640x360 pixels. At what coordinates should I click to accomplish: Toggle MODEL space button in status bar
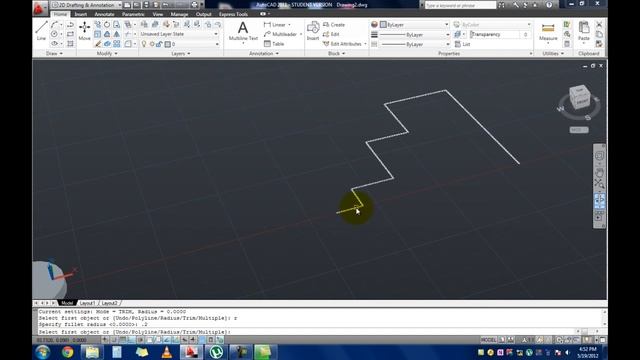[x=488, y=340]
